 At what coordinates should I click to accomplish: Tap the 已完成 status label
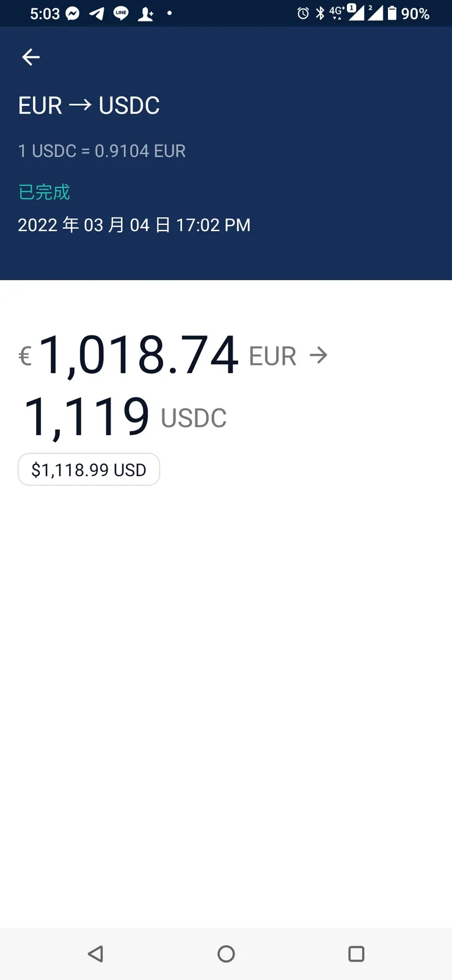44,192
